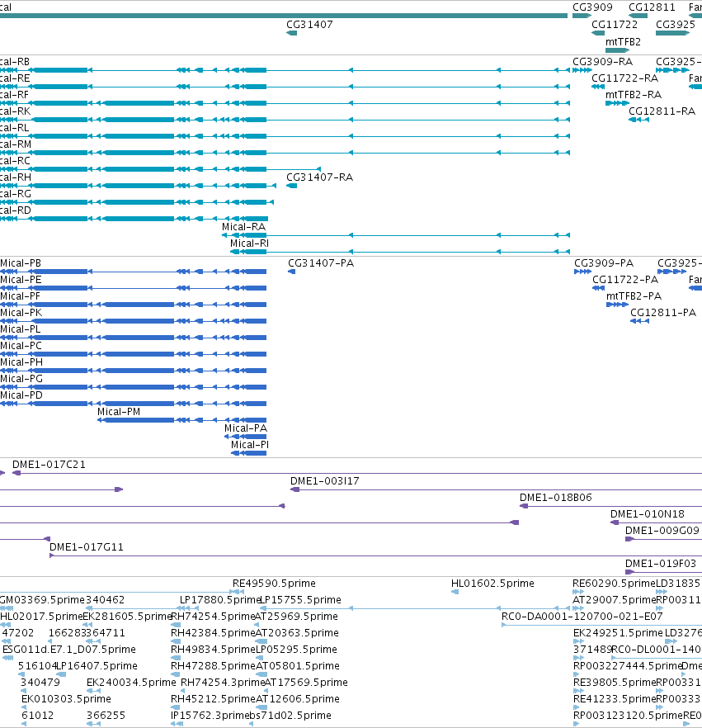
Task: Click the CG3909 gene label
Action: (592, 7)
